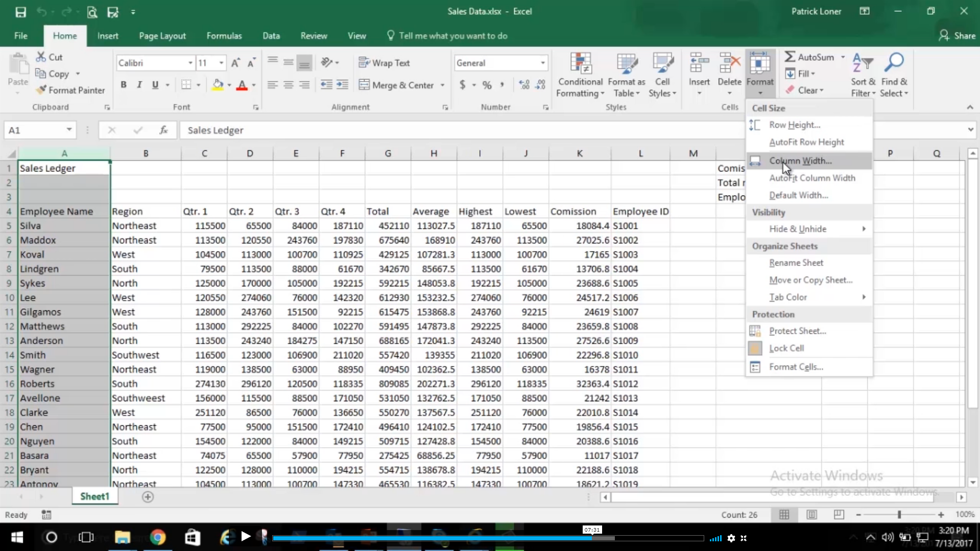
Task: Select column C header
Action: [204, 153]
